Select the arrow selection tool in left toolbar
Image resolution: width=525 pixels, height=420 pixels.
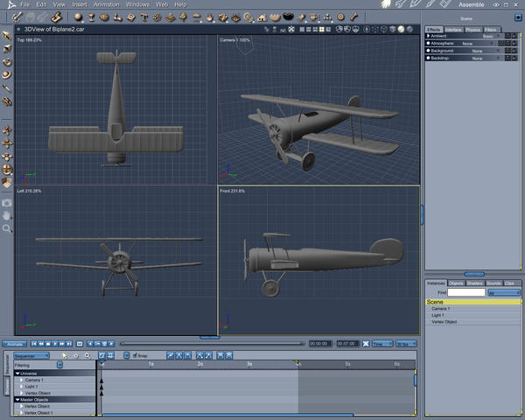coord(7,36)
